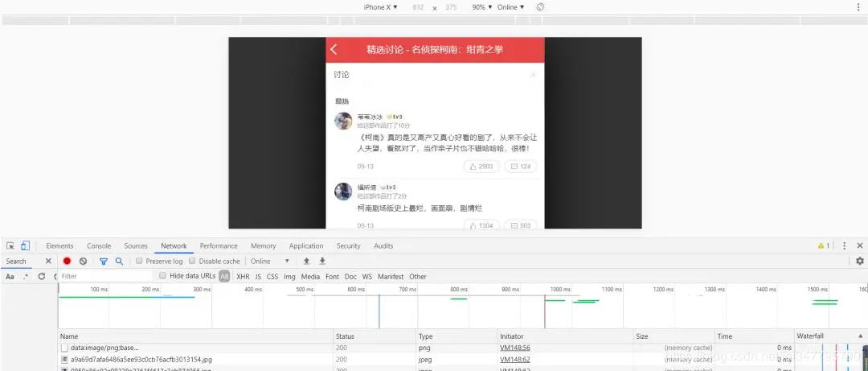Like the comment with 1304 likes
Screen dimensions: 868x371
pos(481,225)
